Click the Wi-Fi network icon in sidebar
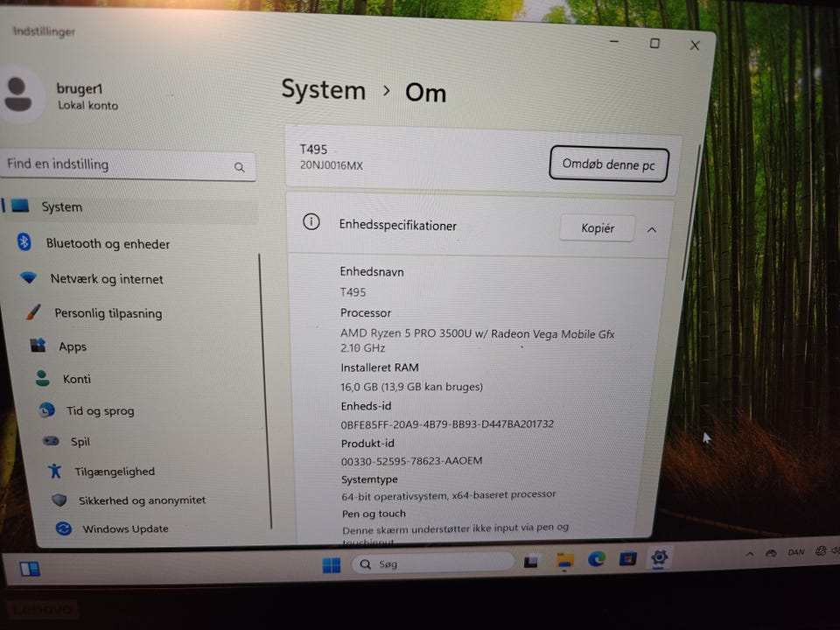This screenshot has height=630, width=840. tap(28, 277)
